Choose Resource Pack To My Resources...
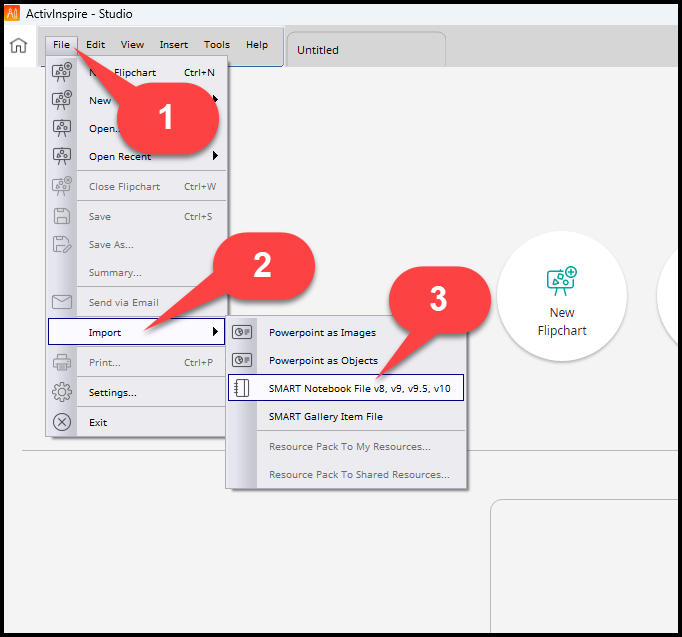 tap(346, 446)
